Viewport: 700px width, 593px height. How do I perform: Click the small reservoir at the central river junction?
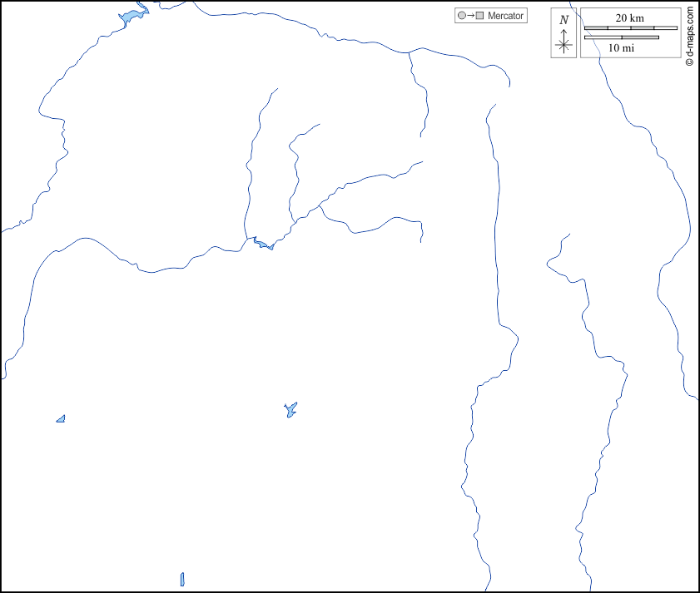(264, 245)
